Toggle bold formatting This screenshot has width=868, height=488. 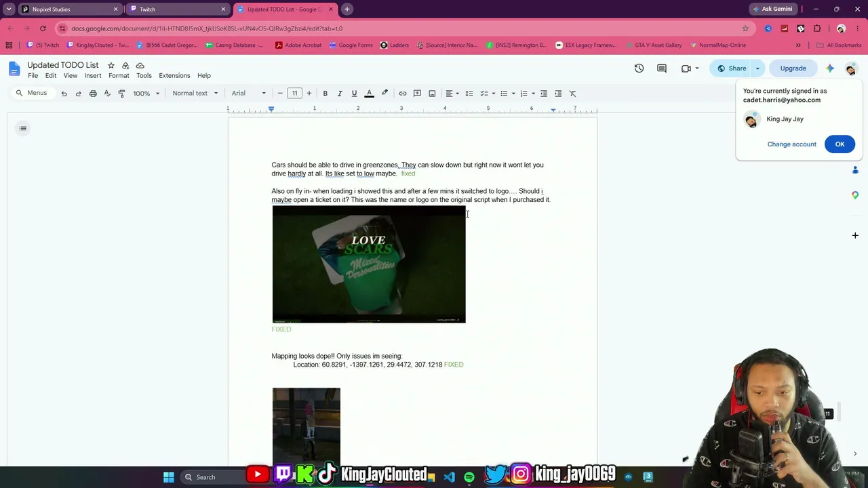325,94
